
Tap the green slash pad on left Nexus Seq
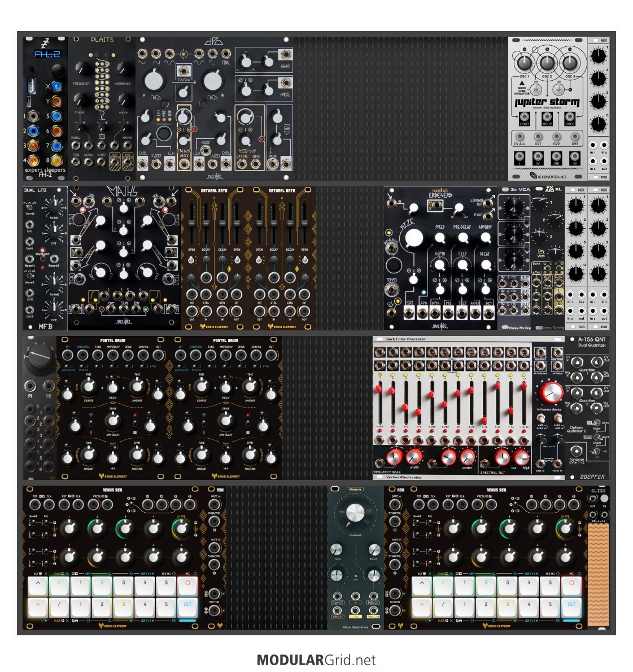[x=59, y=586]
